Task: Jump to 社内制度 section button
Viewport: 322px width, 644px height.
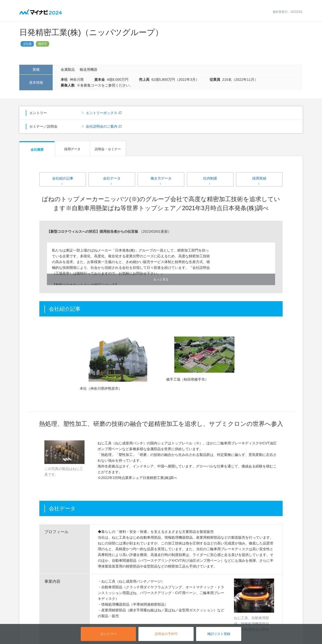Action: pyautogui.click(x=210, y=179)
